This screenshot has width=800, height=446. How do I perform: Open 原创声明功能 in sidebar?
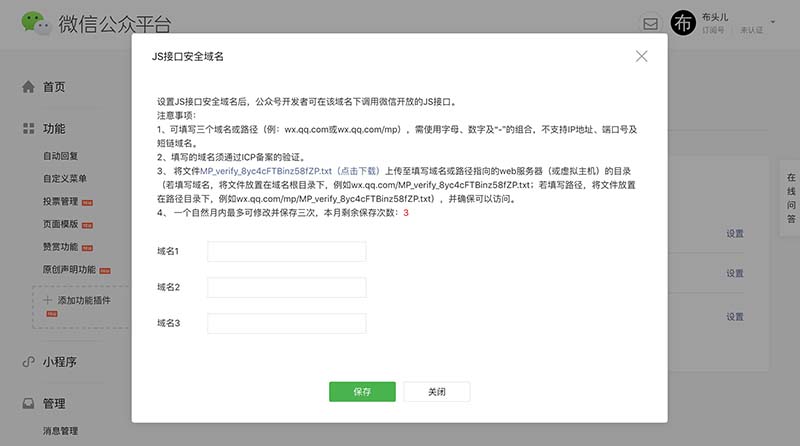tap(69, 269)
